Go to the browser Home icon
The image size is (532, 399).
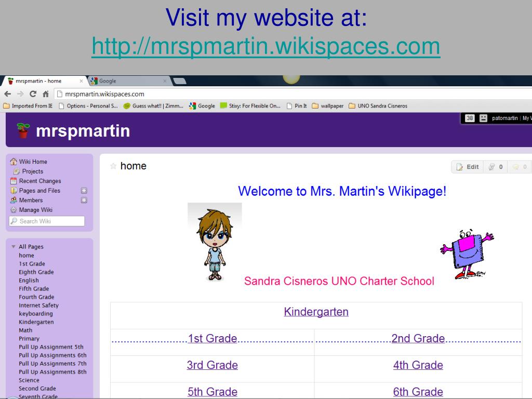pos(46,94)
